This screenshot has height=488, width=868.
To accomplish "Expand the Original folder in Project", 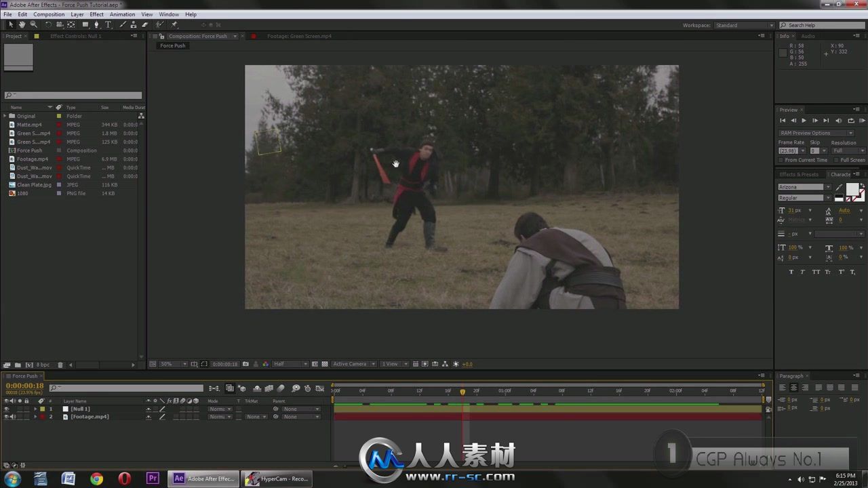I will click(5, 116).
